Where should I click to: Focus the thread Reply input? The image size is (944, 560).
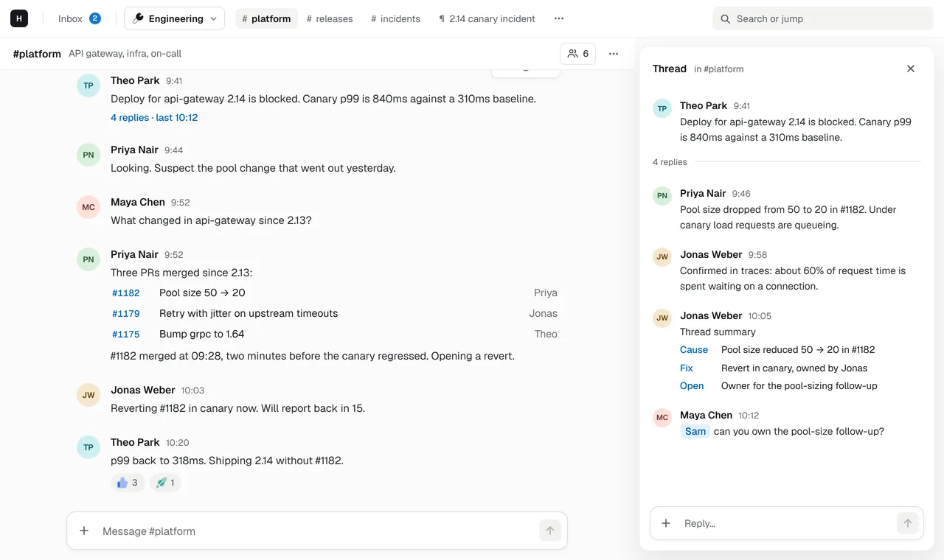(786, 523)
